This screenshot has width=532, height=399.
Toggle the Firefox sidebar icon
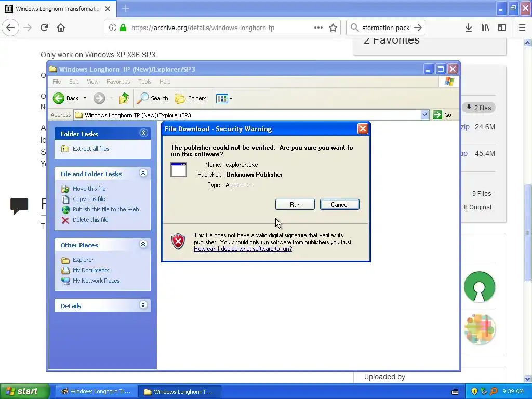click(502, 28)
